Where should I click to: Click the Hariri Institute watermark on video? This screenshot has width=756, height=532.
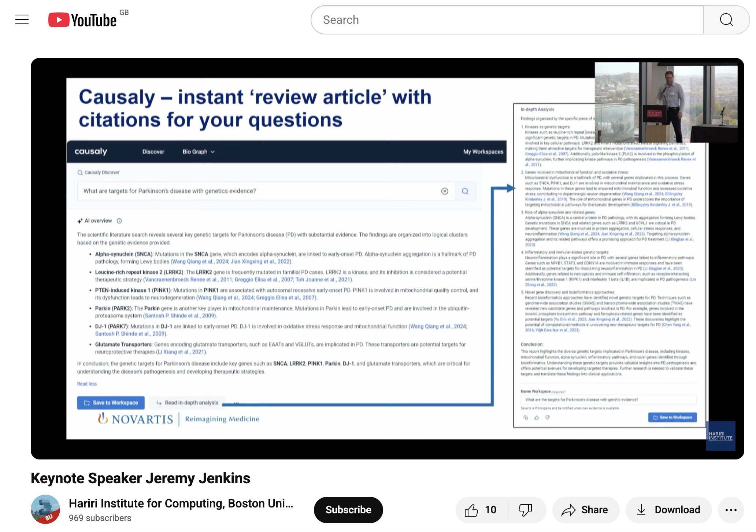720,436
